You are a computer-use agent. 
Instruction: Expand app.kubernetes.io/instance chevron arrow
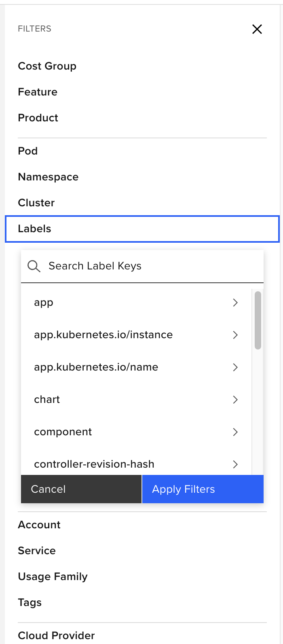(235, 335)
